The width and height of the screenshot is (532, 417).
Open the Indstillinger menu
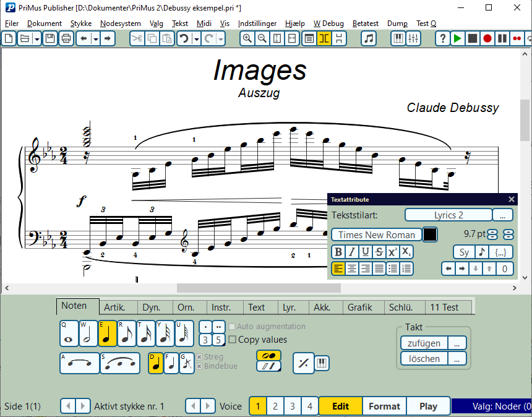257,24
